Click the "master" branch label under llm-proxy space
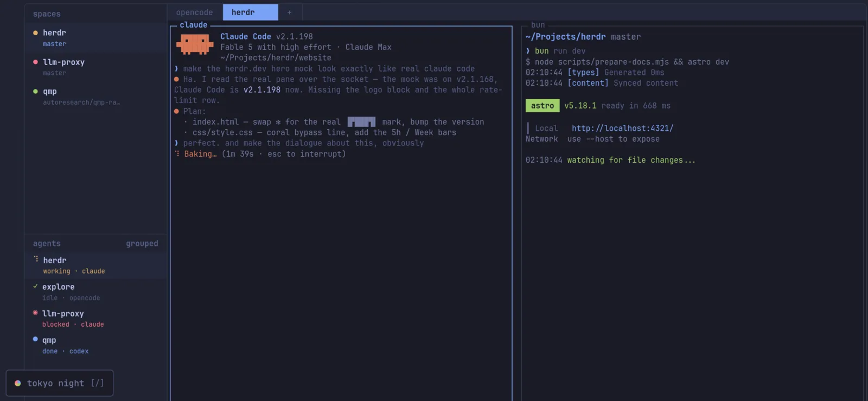This screenshot has height=401, width=868. (x=54, y=73)
